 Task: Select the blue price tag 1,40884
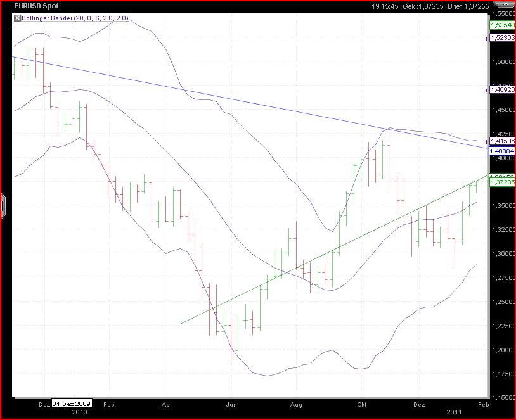pyautogui.click(x=501, y=151)
